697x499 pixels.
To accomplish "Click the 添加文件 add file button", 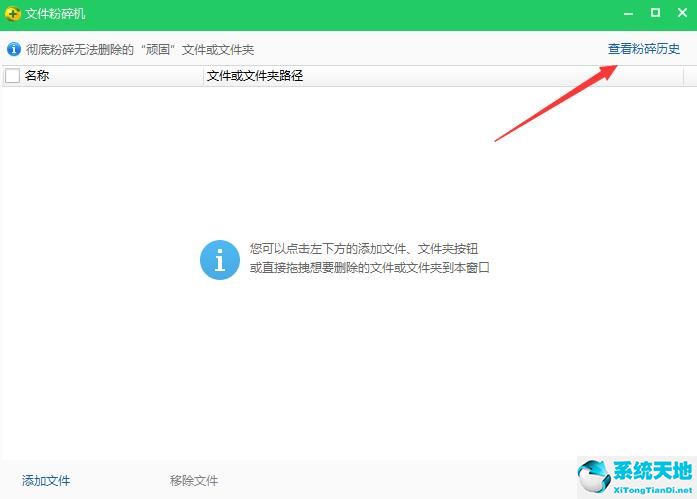I will point(46,480).
